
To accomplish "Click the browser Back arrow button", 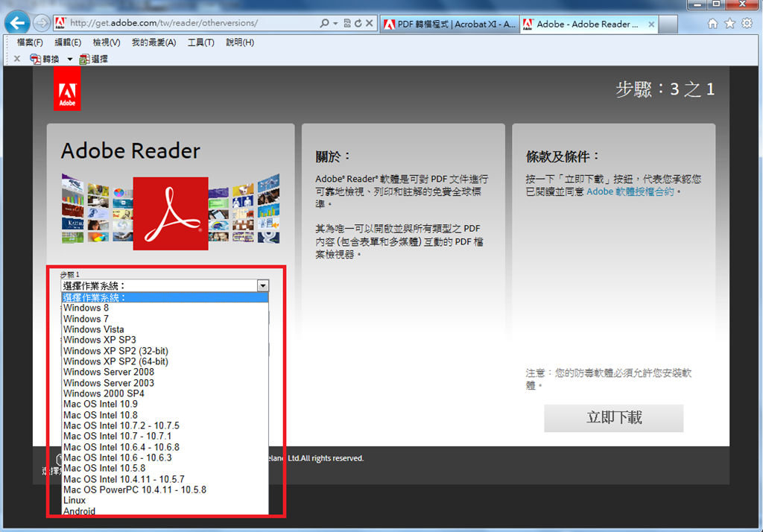I will [x=18, y=23].
